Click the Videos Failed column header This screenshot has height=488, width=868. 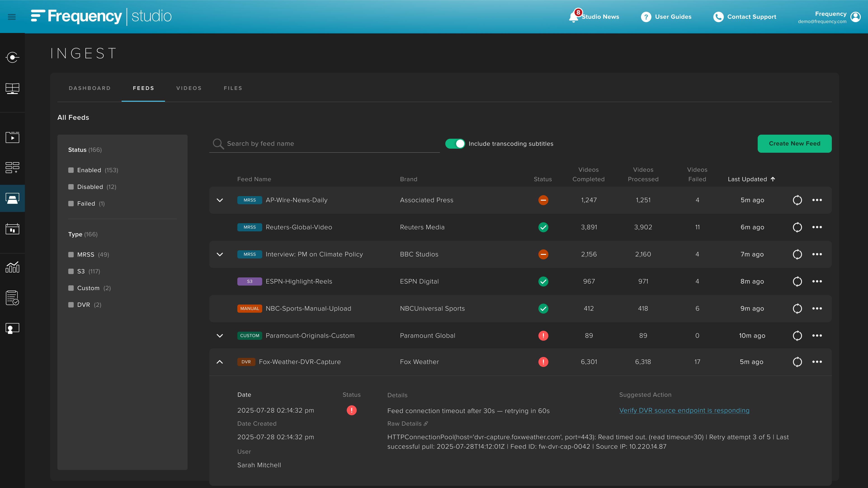(x=697, y=174)
